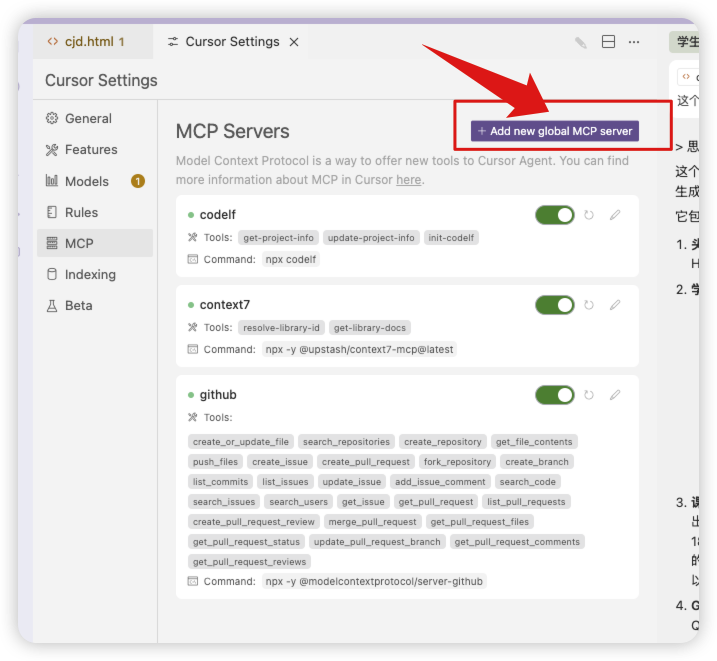This screenshot has height=661, width=717.
Task: Click the list_issues tool tag
Action: pos(285,482)
